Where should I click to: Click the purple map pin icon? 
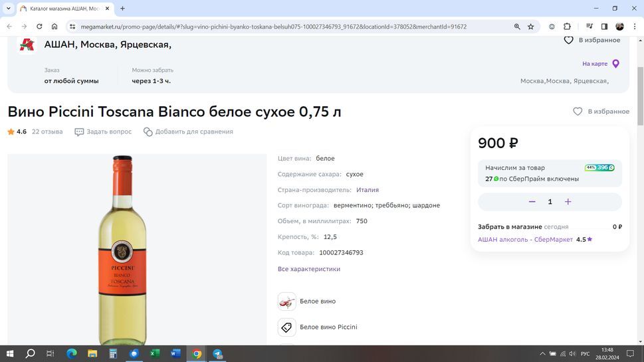click(x=615, y=64)
